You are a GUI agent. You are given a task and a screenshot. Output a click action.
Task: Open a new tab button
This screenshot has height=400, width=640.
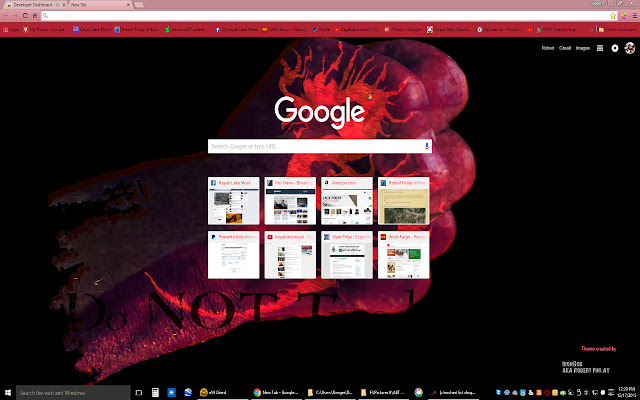coord(139,5)
